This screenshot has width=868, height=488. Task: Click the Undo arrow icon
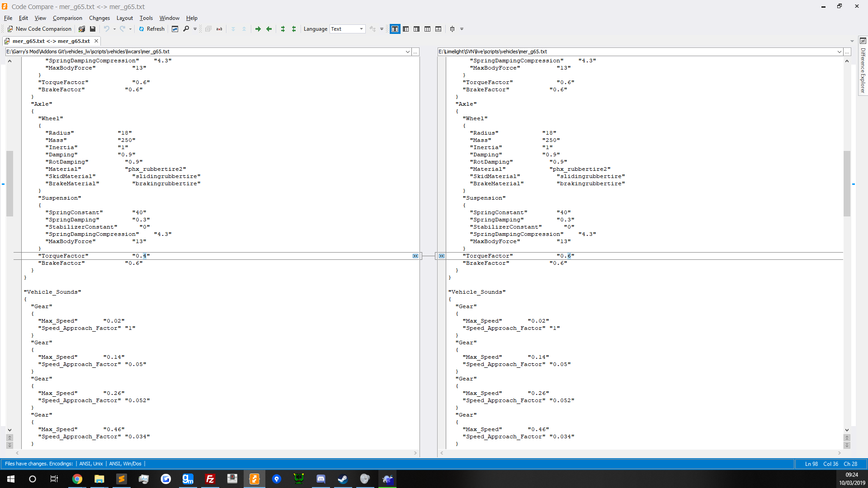[x=107, y=29]
